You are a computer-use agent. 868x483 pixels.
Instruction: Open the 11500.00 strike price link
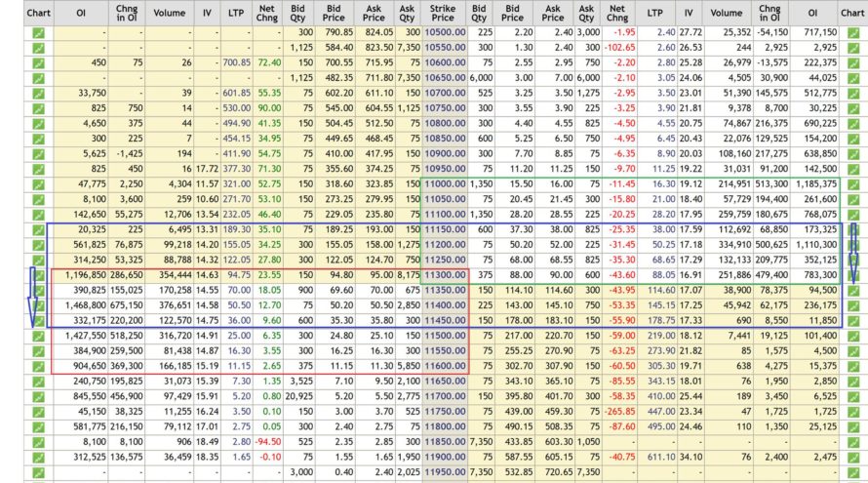tap(445, 336)
